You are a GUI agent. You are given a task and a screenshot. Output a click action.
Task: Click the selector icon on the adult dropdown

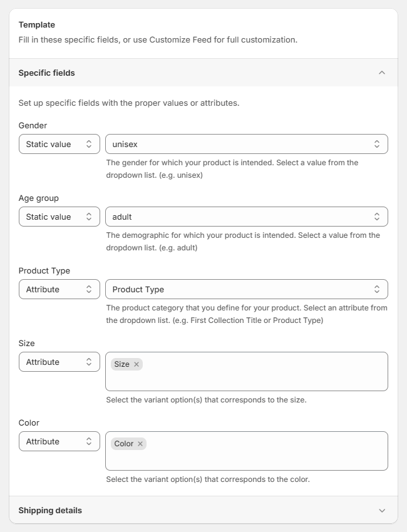click(x=376, y=216)
